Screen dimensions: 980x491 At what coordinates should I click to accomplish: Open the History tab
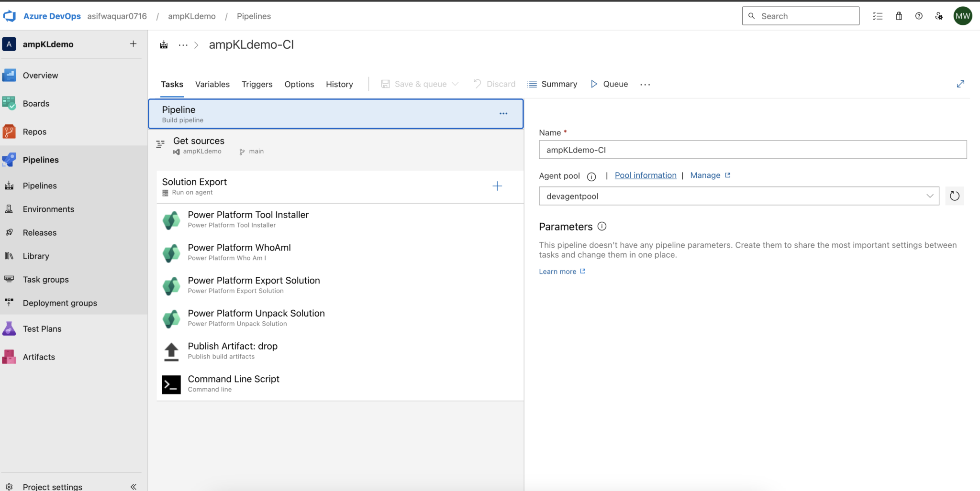(339, 84)
